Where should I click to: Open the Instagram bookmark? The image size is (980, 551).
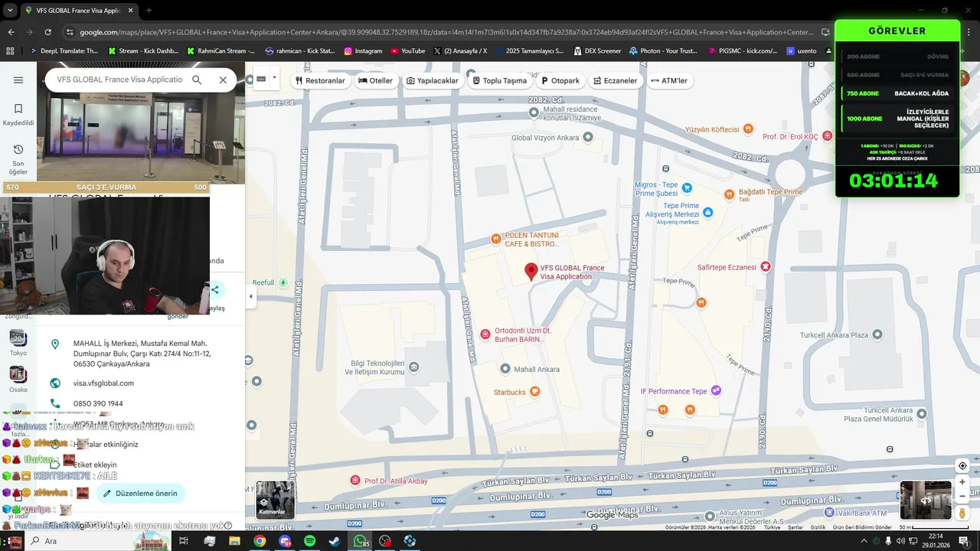point(363,51)
